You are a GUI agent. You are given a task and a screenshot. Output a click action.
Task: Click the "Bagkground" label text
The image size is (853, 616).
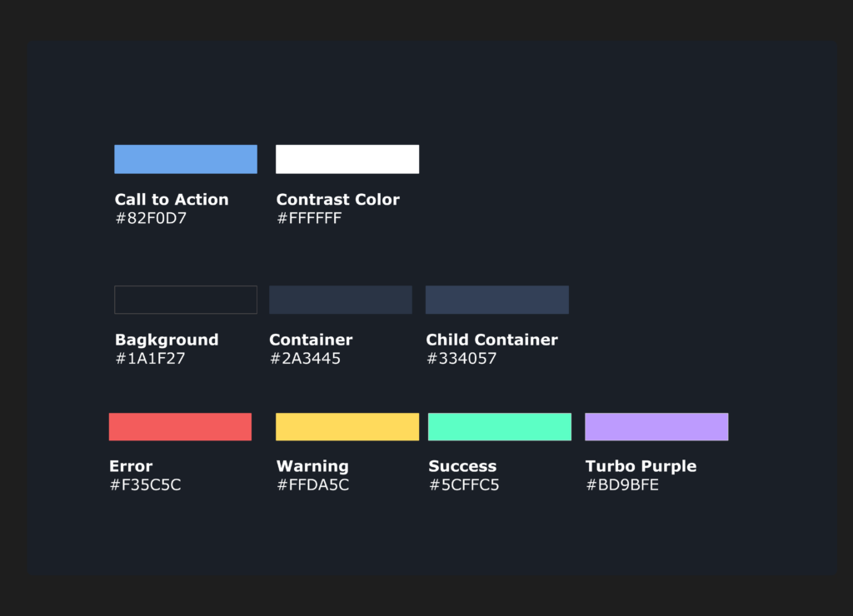[x=167, y=340]
